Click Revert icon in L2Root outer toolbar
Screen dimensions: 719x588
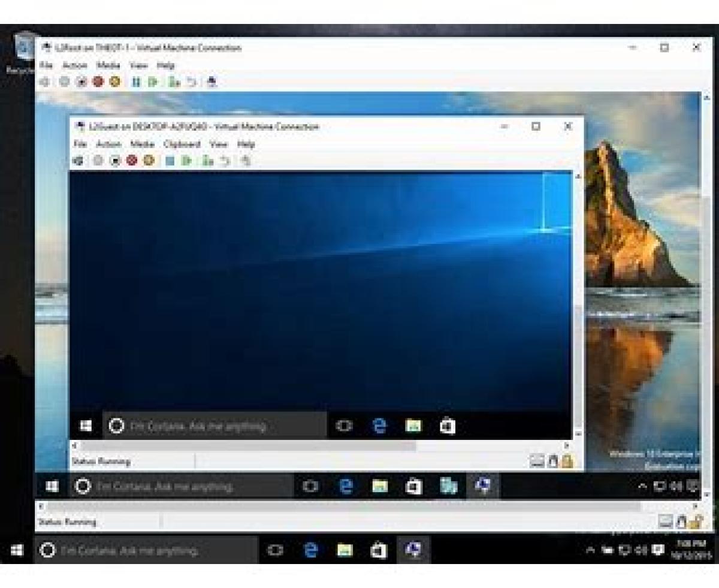point(192,82)
